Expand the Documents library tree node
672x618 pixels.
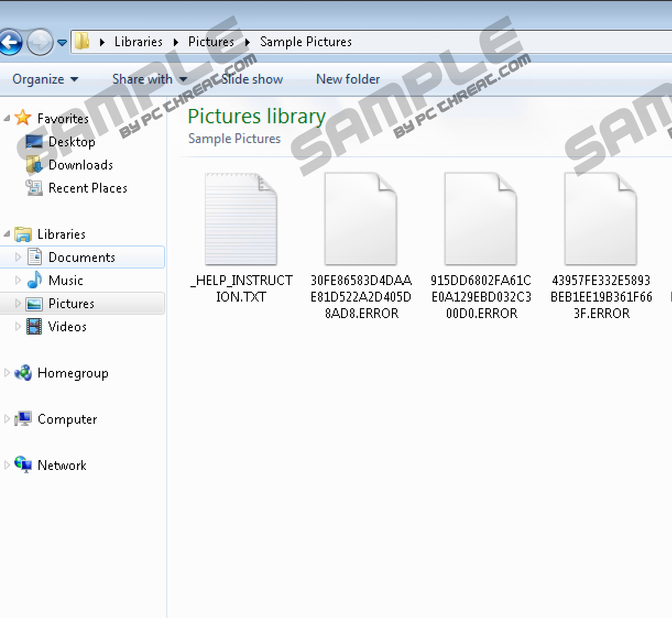click(18, 257)
